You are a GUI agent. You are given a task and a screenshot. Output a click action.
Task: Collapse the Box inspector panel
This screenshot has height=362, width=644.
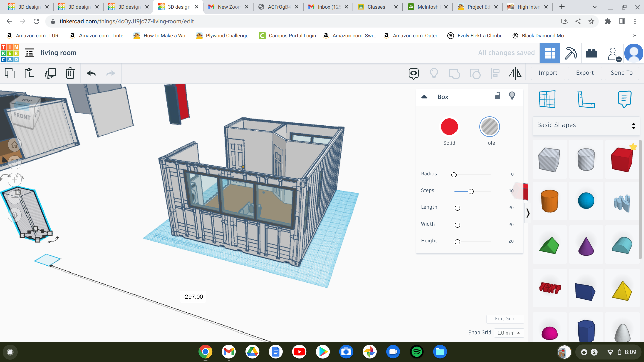(424, 97)
